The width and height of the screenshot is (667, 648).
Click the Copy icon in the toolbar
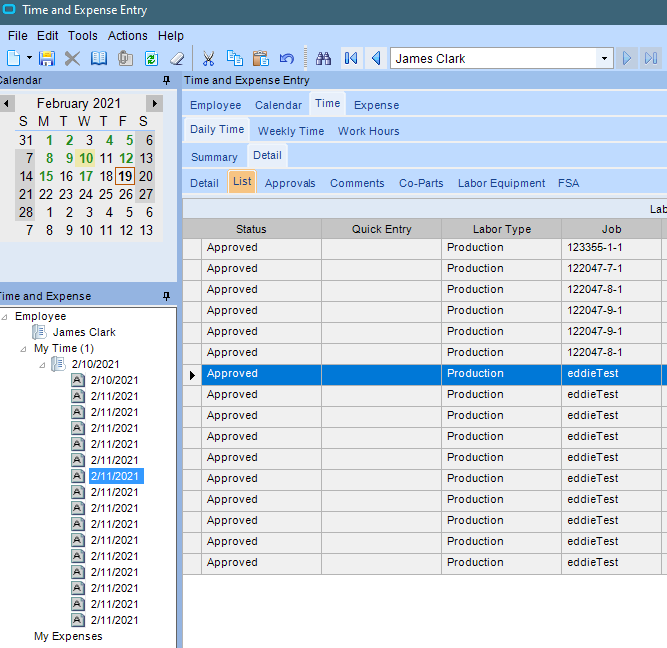click(x=234, y=59)
